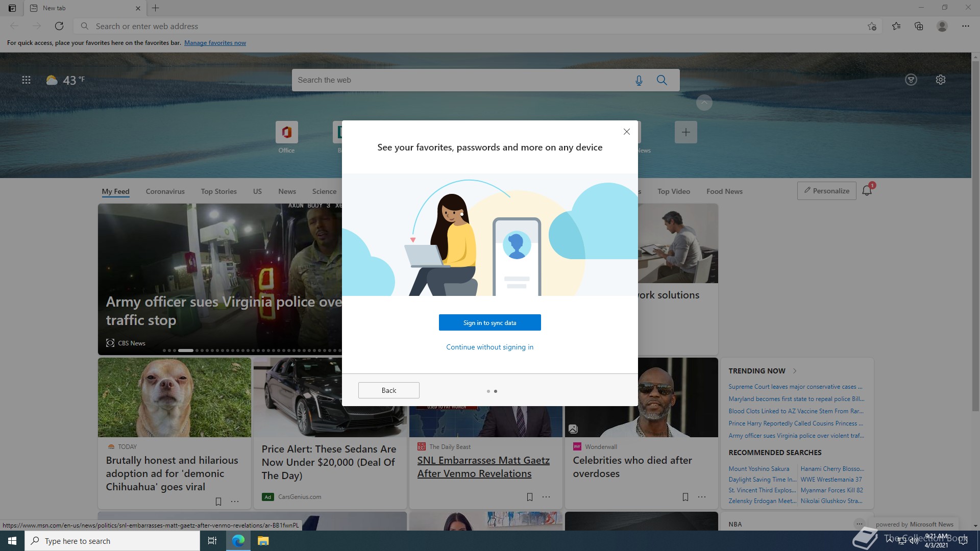
Task: Open the Collections panel
Action: pos(919,26)
